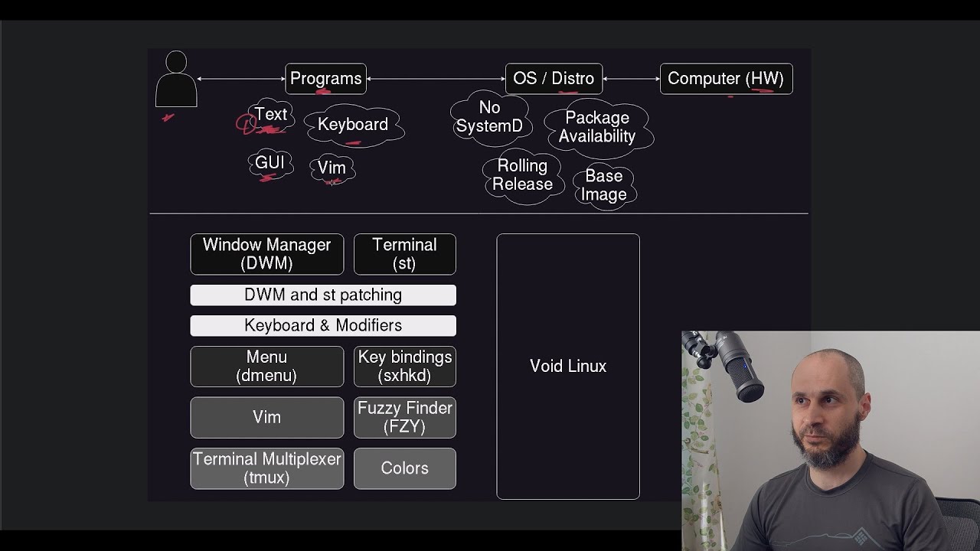Select the DWM and st patching bar
Viewport: 980px width, 551px height.
pos(323,295)
